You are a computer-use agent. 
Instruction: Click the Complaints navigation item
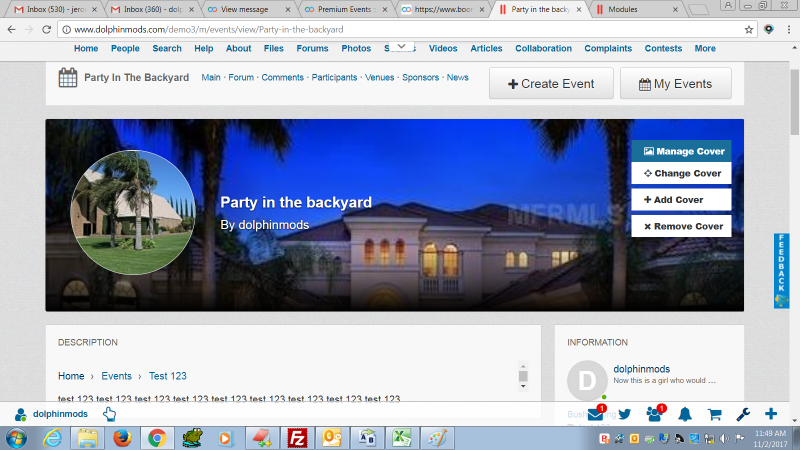608,48
